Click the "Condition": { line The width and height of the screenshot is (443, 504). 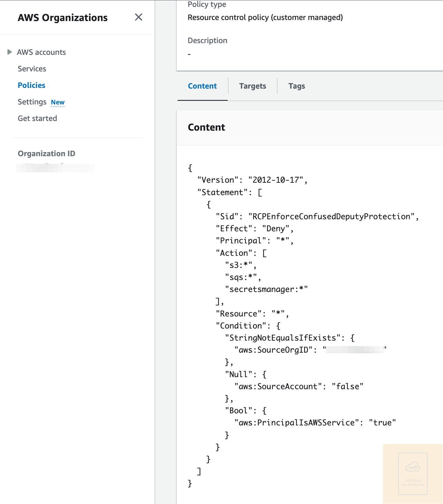tap(248, 326)
